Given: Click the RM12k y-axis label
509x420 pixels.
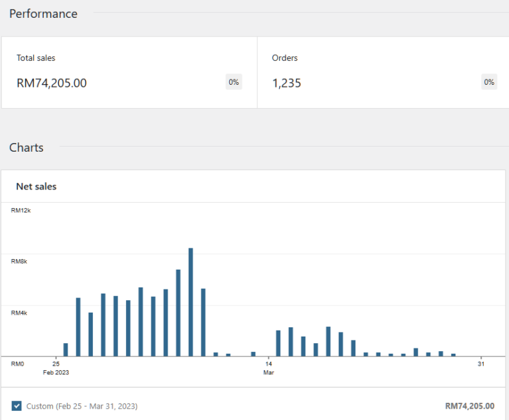Looking at the screenshot, I should point(21,211).
